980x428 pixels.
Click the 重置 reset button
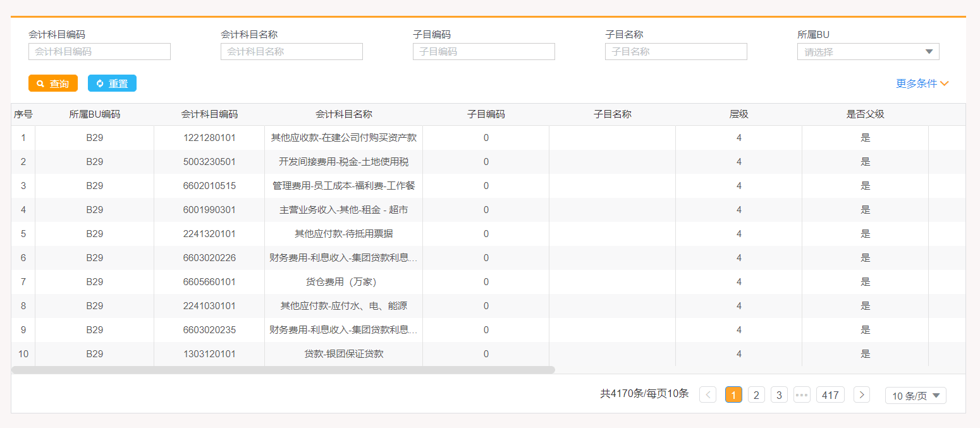click(x=112, y=83)
